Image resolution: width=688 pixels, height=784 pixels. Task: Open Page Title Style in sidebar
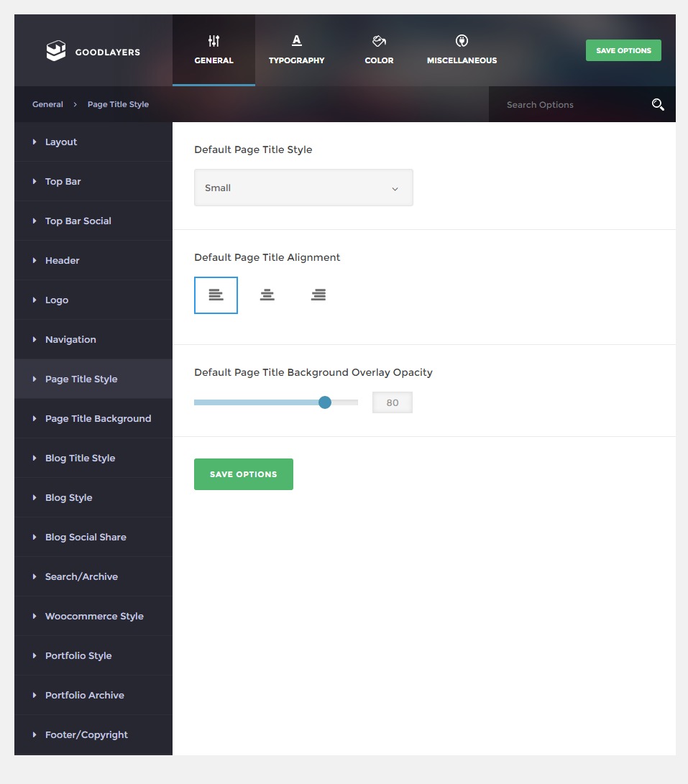tap(93, 379)
